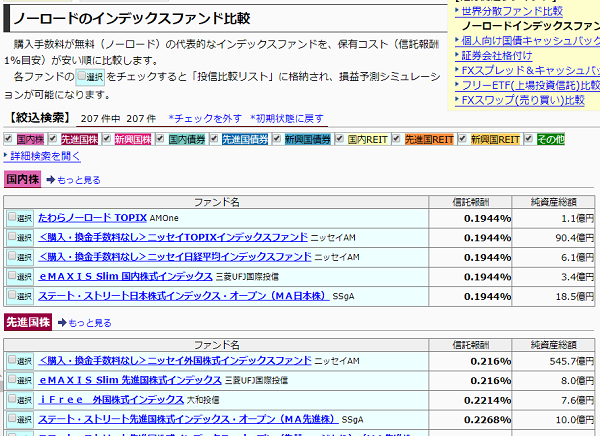The image size is (600, 436).
Task: Toggle the 新興国REIT filter checkbox
Action: pyautogui.click(x=463, y=139)
